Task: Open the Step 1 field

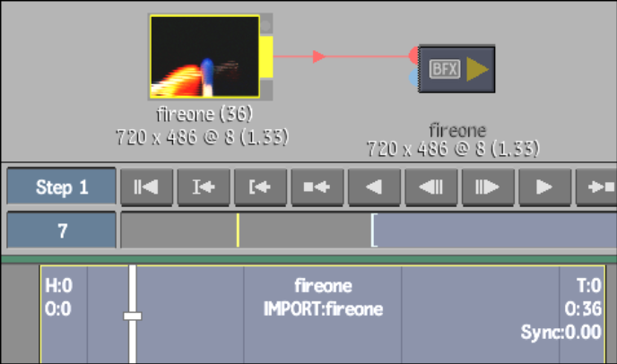Action: [61, 186]
